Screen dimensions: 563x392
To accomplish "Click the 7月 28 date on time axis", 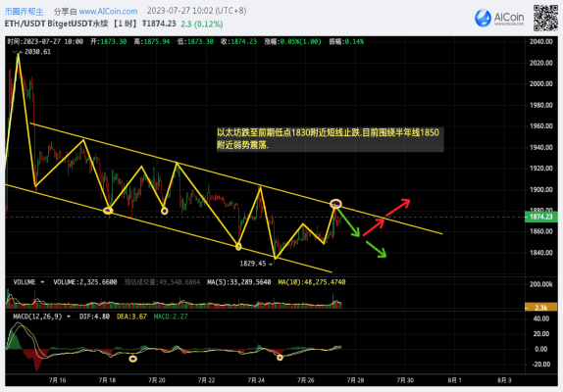I will 355,380.
